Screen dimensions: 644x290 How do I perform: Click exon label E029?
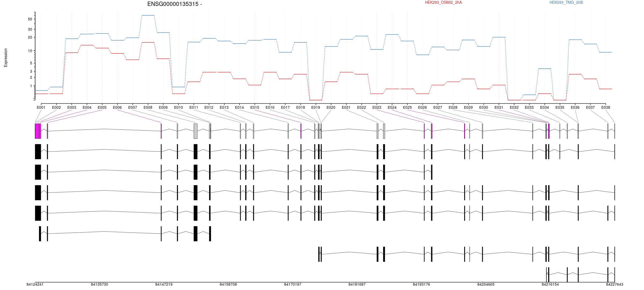tap(468, 107)
